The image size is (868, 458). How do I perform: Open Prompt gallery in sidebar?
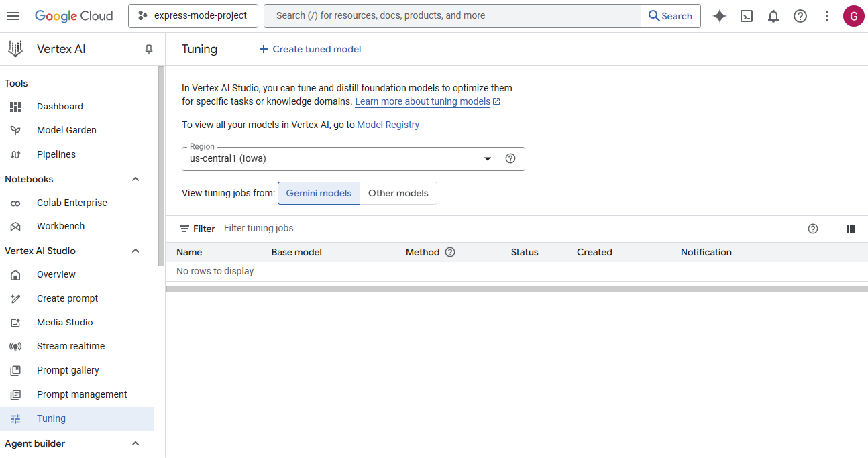tap(68, 370)
